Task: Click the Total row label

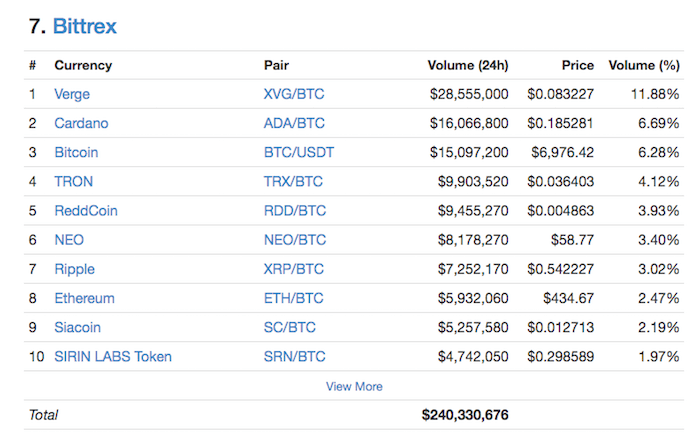Action: [43, 415]
